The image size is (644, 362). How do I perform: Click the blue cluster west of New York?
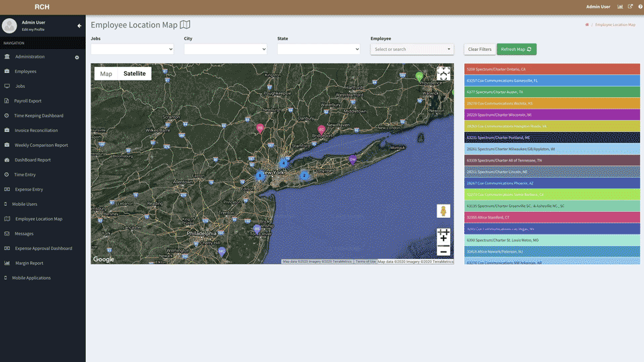coord(260,176)
